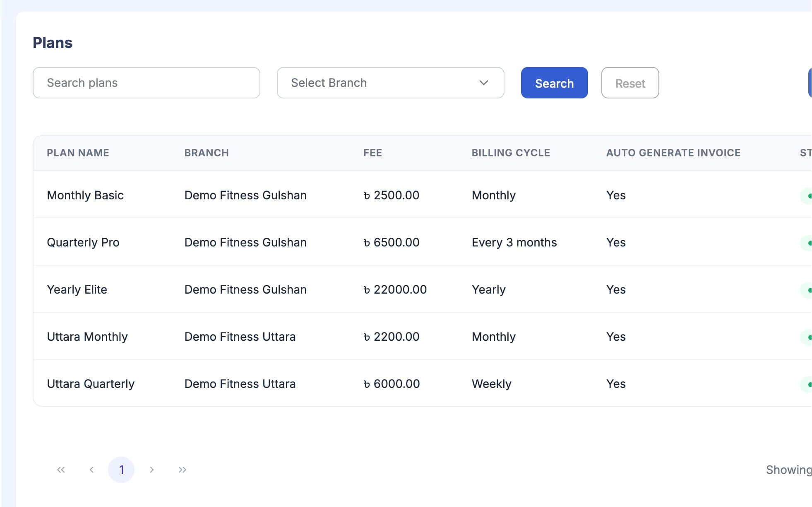Click the ৳ 6000.00 fee cell

tap(392, 384)
